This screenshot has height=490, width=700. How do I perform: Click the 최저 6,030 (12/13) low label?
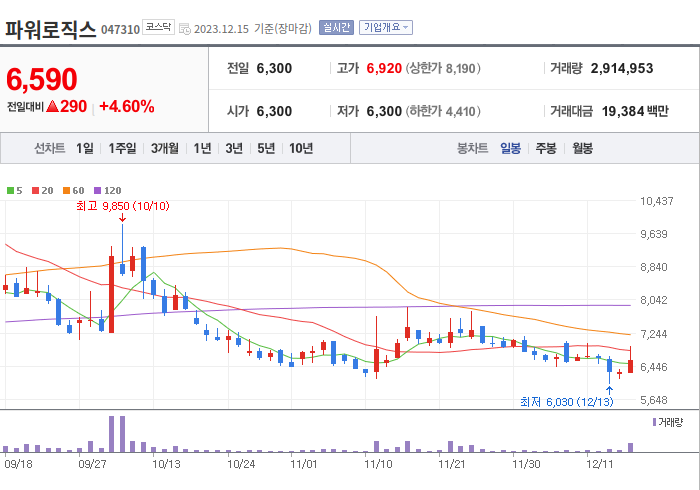[567, 402]
